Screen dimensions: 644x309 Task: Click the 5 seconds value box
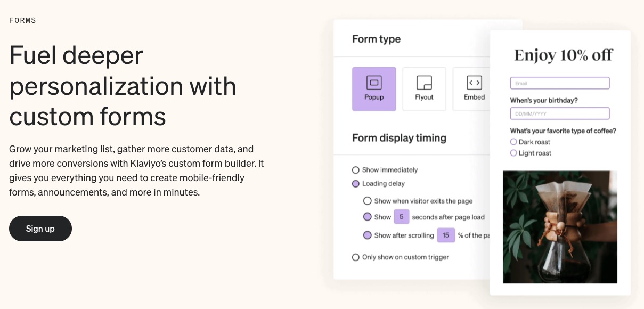click(x=402, y=217)
